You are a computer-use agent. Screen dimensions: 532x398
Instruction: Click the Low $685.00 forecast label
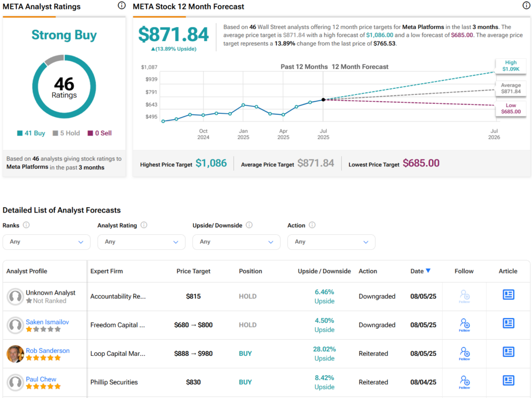click(511, 109)
